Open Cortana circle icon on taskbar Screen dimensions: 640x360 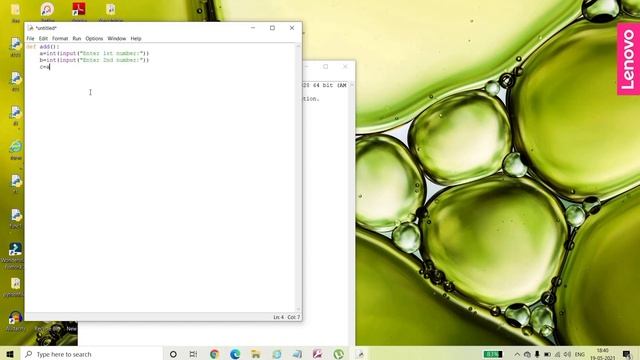(x=173, y=354)
